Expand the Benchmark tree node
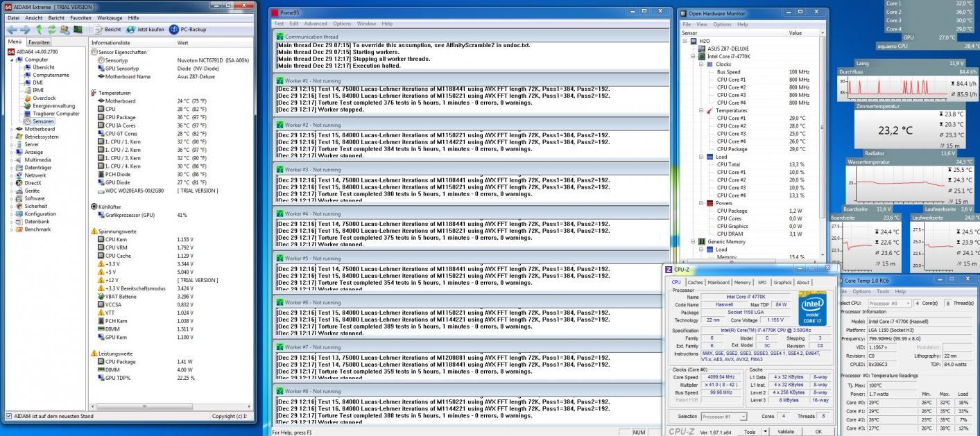This screenshot has height=436, width=980. tap(11, 229)
